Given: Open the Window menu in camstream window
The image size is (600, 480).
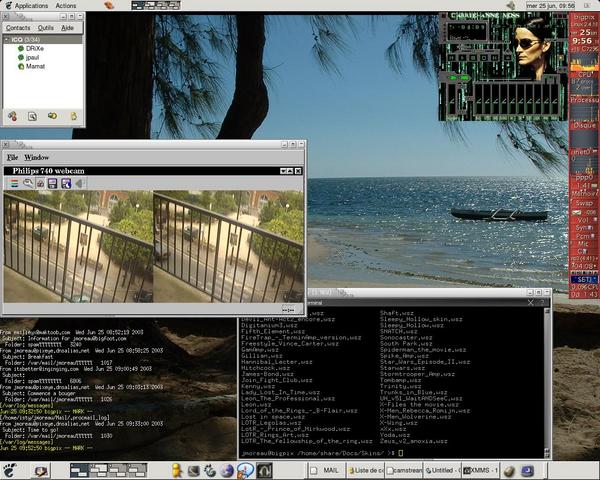Looking at the screenshot, I should coord(36,157).
